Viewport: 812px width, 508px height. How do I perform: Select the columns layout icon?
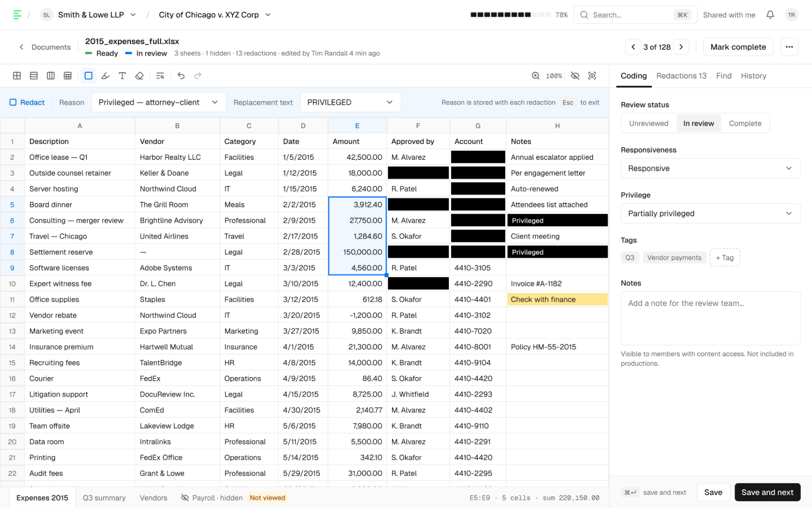pyautogui.click(x=51, y=76)
